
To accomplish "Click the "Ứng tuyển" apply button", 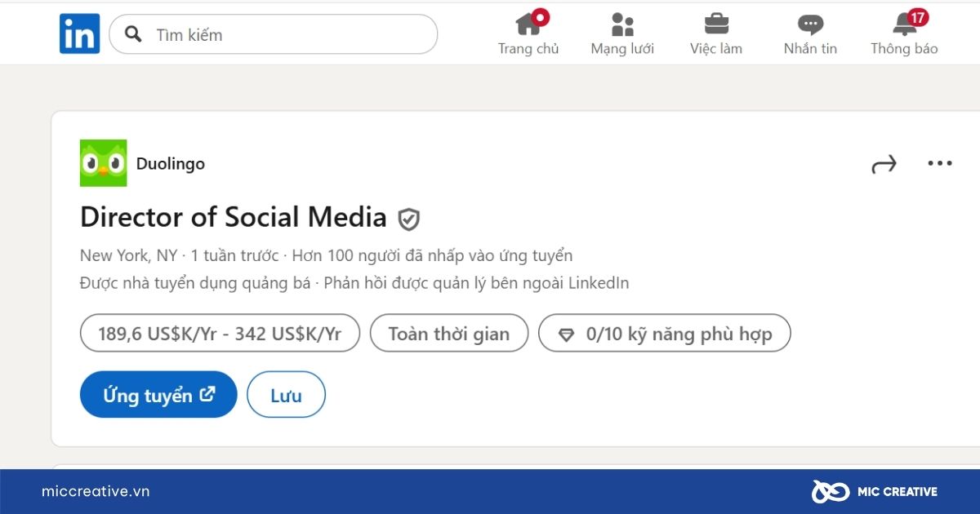I will (x=158, y=395).
